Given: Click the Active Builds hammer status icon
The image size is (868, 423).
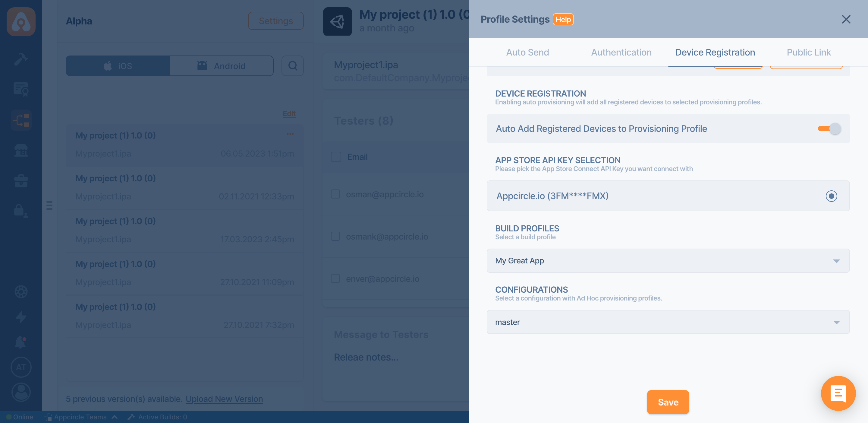Looking at the screenshot, I should click(131, 417).
